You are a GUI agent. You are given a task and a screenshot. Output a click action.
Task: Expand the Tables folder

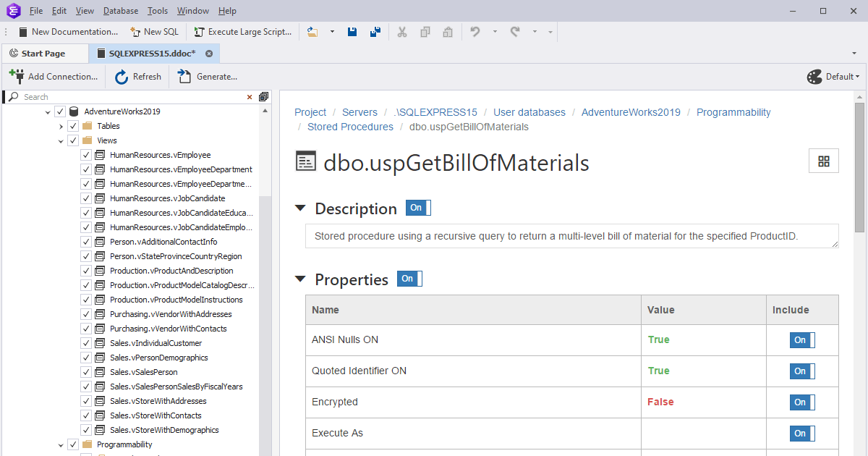click(61, 125)
